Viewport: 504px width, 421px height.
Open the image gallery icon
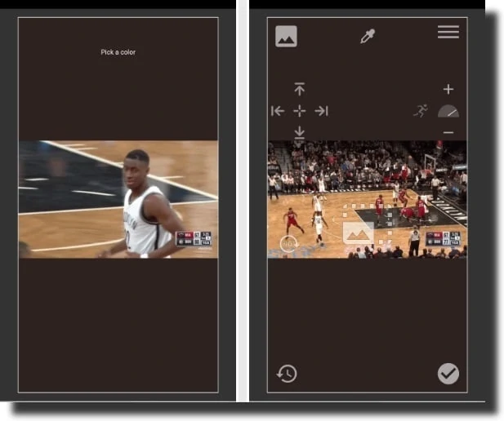(286, 36)
